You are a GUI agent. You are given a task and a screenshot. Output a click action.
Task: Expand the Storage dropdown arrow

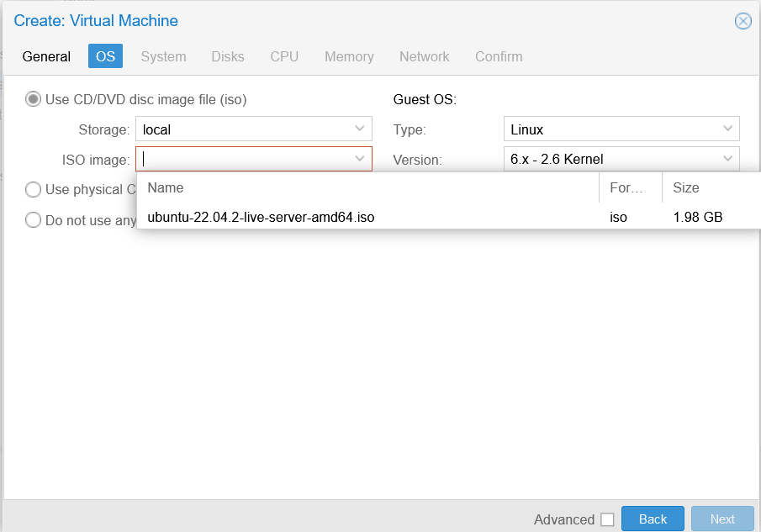360,129
